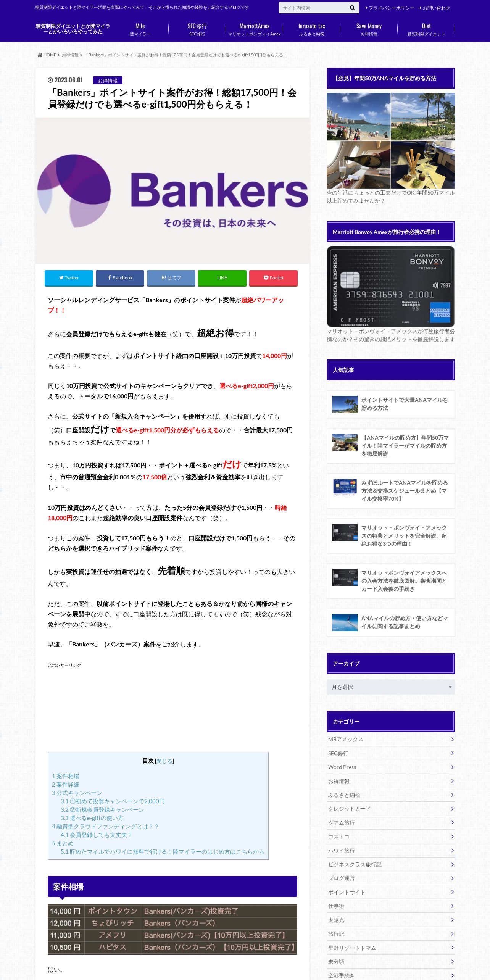Image resolution: width=490 pixels, height=980 pixels.
Task: Save article to Pocket button
Action: pyautogui.click(x=273, y=278)
